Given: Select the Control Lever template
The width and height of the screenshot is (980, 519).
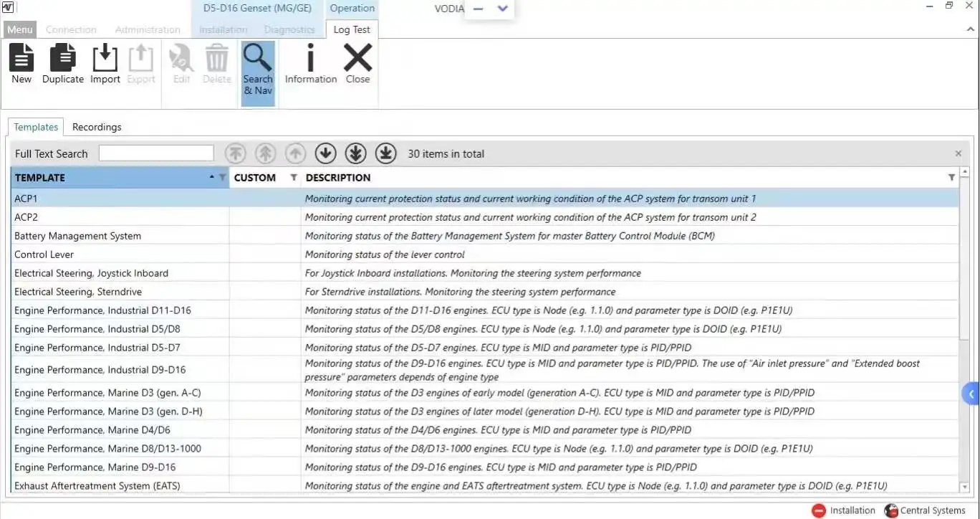Looking at the screenshot, I should click(485, 254).
